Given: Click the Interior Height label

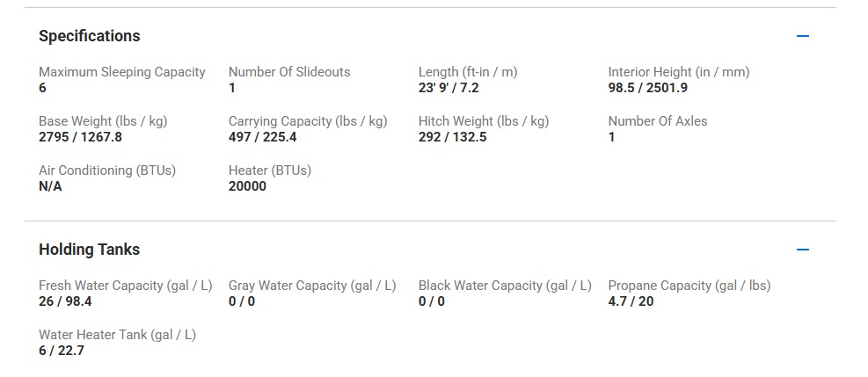Looking at the screenshot, I should pos(679,72).
